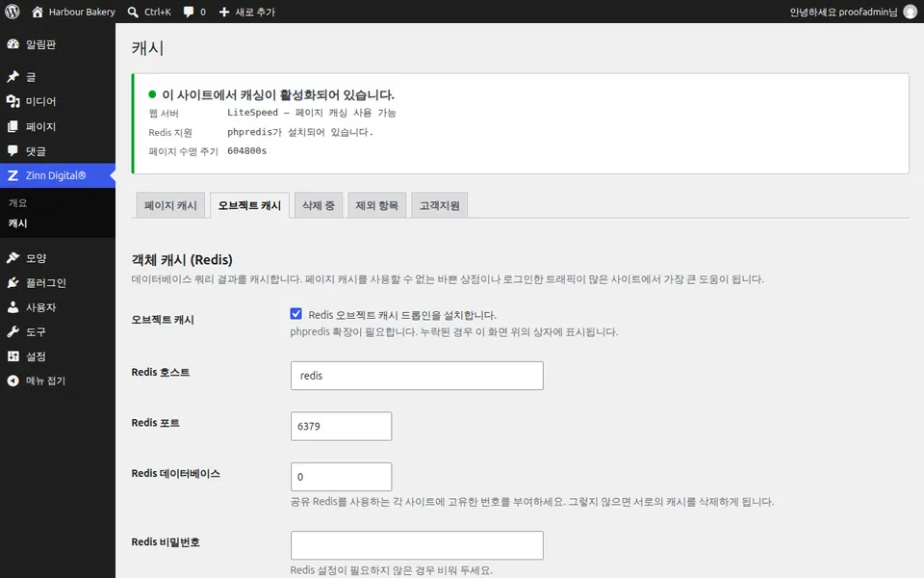Screen dimensions: 924x578
Task: Open the proofadmin user avatar
Action: click(x=911, y=12)
